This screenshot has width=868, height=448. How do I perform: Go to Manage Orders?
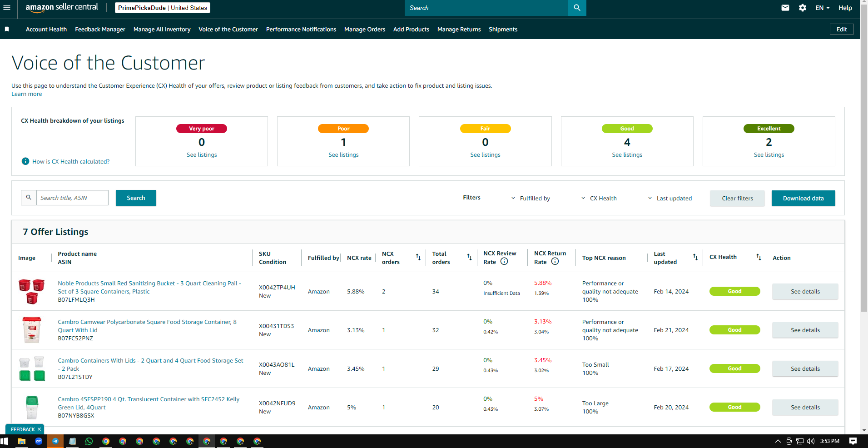click(x=365, y=29)
